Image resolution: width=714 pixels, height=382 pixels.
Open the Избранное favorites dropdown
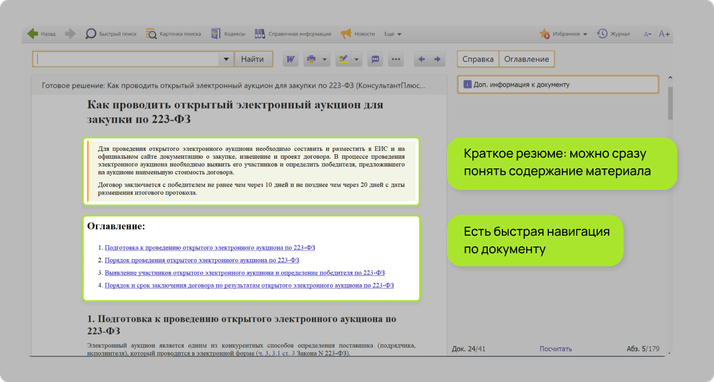563,34
